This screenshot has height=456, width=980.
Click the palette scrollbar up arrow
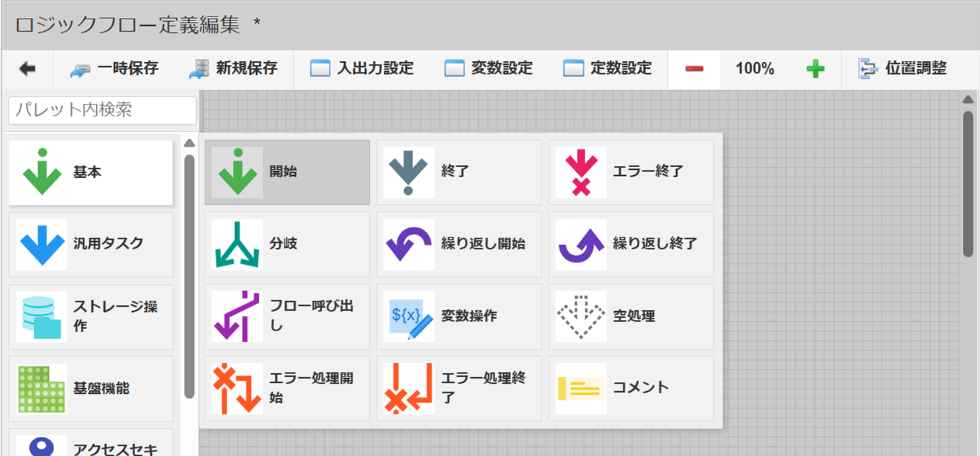pyautogui.click(x=190, y=143)
